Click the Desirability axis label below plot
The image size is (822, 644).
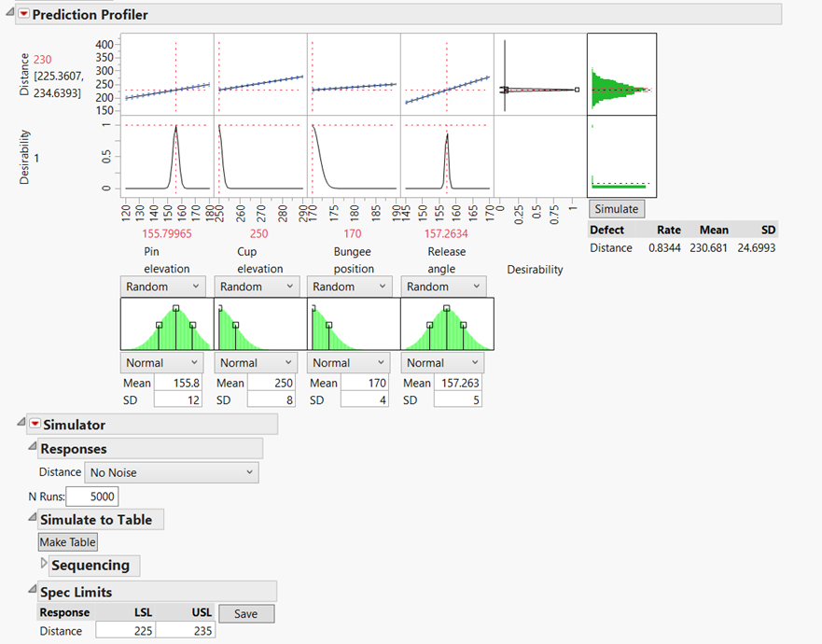click(535, 269)
